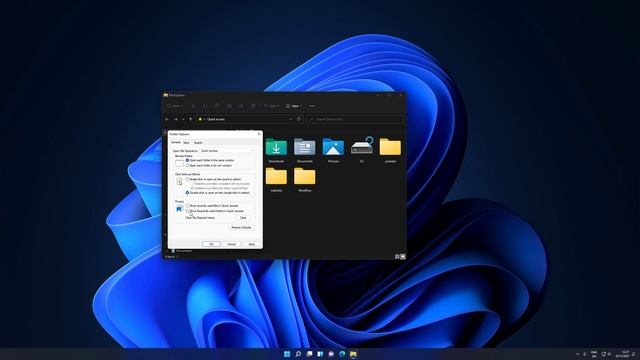Expand the View dropdown in File Explorer toolbar

pyautogui.click(x=294, y=106)
